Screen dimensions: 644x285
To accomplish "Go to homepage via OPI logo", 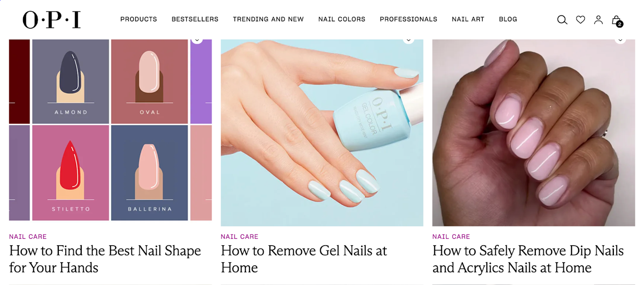I will (51, 19).
